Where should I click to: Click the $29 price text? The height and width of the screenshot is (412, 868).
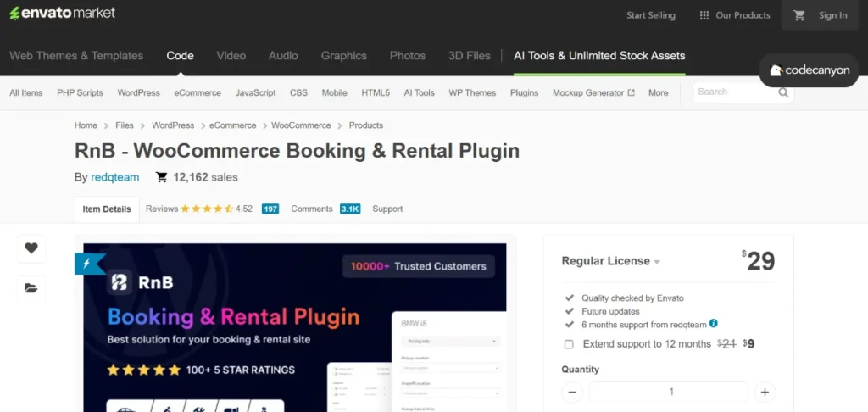coord(759,261)
